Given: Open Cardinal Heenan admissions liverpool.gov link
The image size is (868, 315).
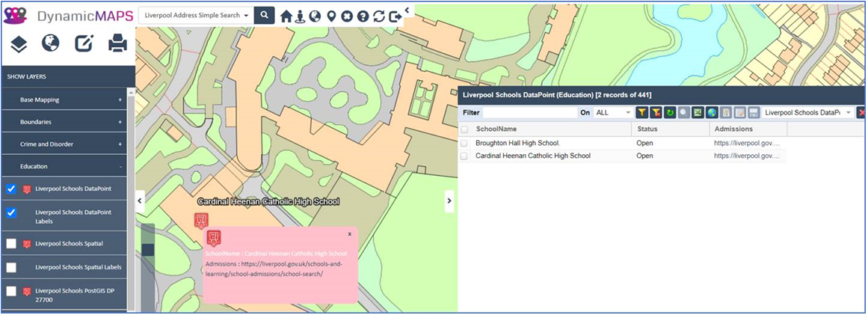Looking at the screenshot, I should pos(747,156).
